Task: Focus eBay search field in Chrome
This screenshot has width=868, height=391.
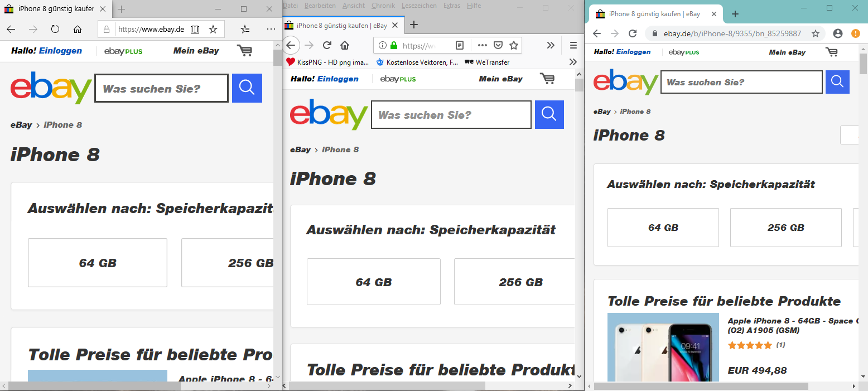Action: point(742,82)
